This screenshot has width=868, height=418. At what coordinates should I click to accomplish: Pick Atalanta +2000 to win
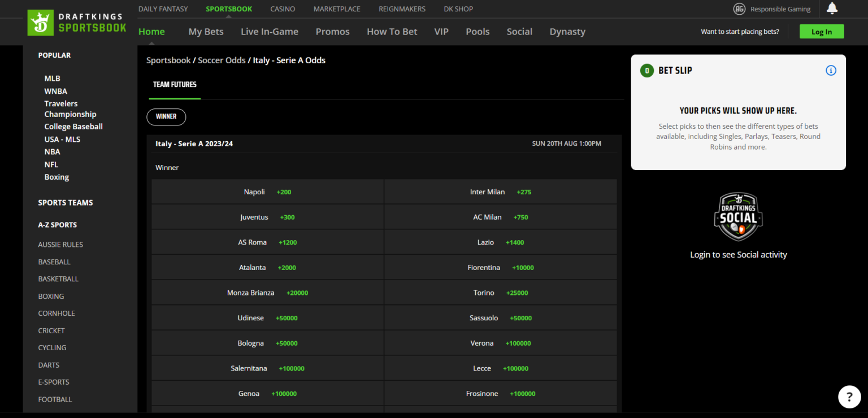(268, 268)
